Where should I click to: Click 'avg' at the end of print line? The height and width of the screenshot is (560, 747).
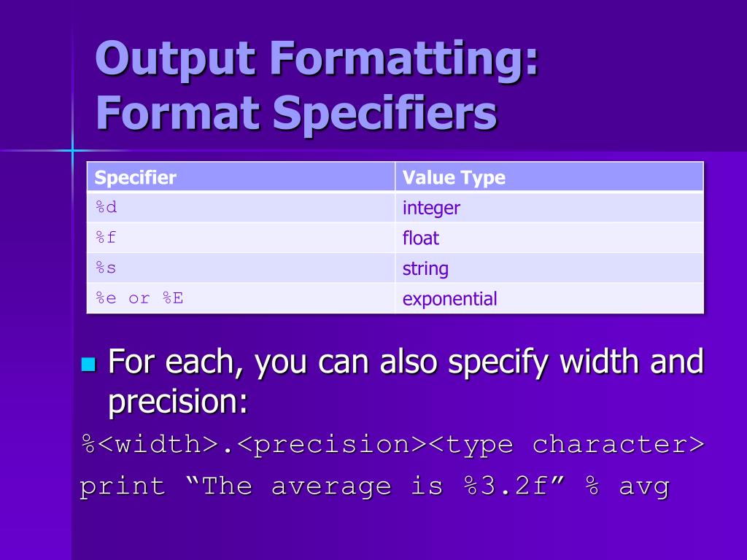[644, 488]
